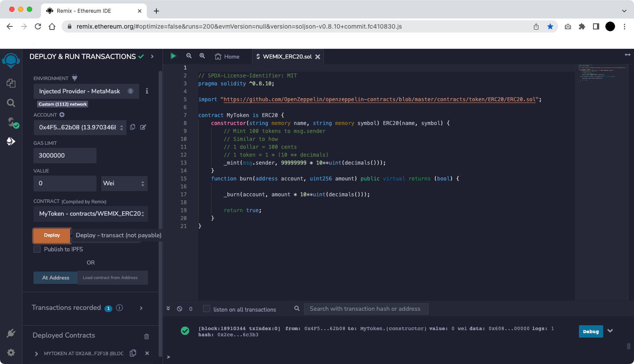This screenshot has width=634, height=364.
Task: Click Debug on the transaction log
Action: (590, 331)
